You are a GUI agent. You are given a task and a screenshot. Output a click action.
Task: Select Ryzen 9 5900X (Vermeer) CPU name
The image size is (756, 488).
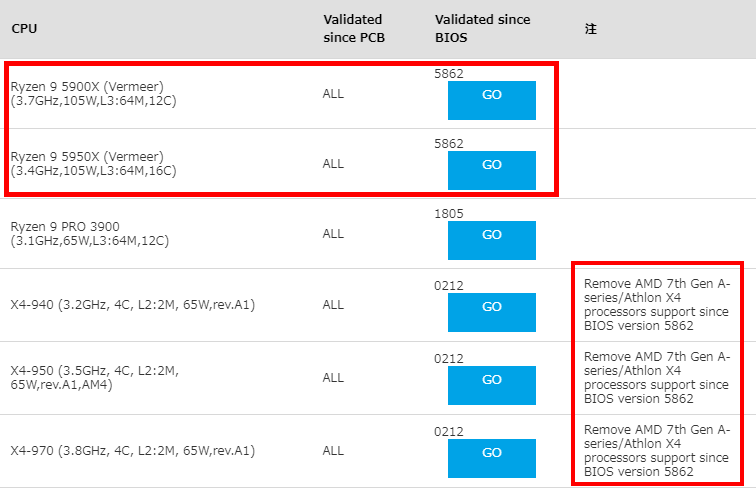pos(94,94)
